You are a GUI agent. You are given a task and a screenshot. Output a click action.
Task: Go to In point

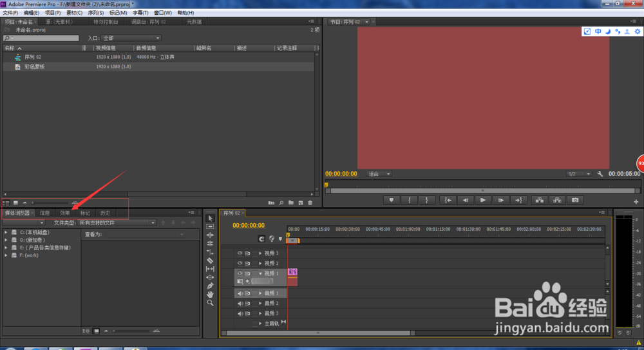point(448,200)
